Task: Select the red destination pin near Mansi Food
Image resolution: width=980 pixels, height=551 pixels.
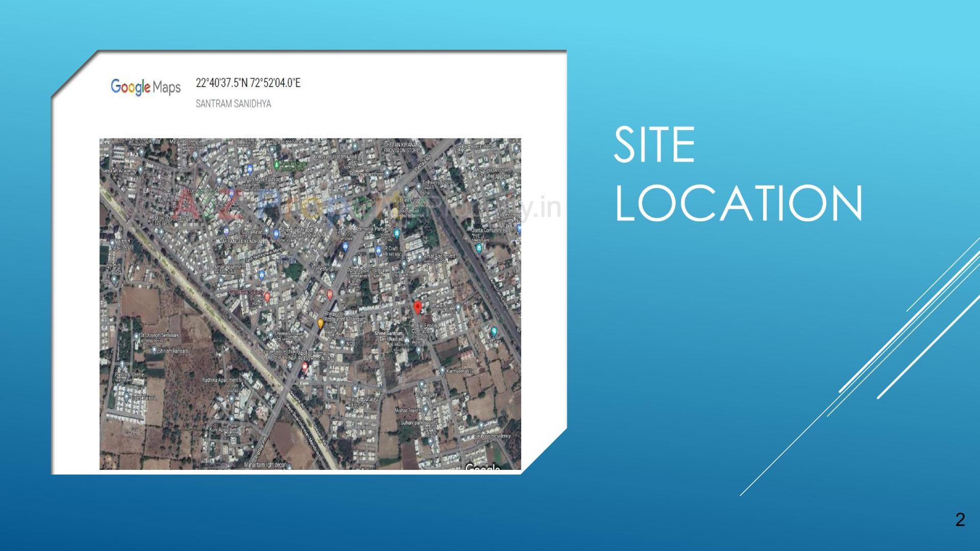Action: coord(418,307)
